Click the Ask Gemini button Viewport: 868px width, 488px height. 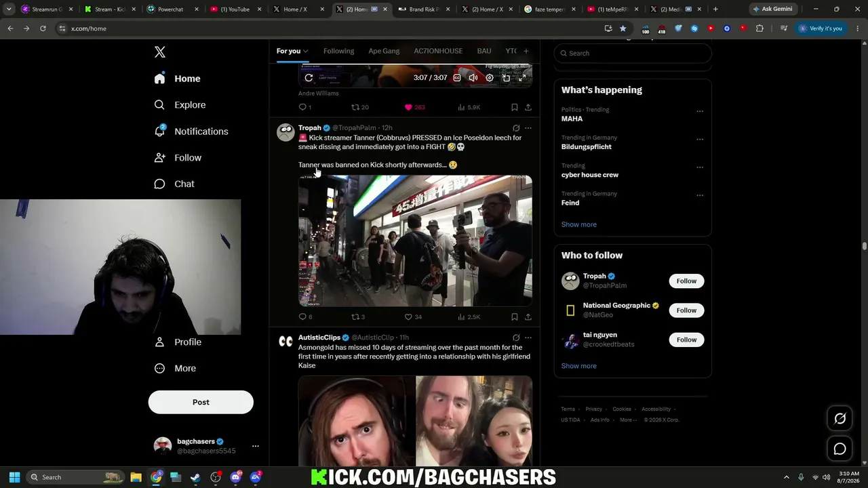tap(772, 9)
